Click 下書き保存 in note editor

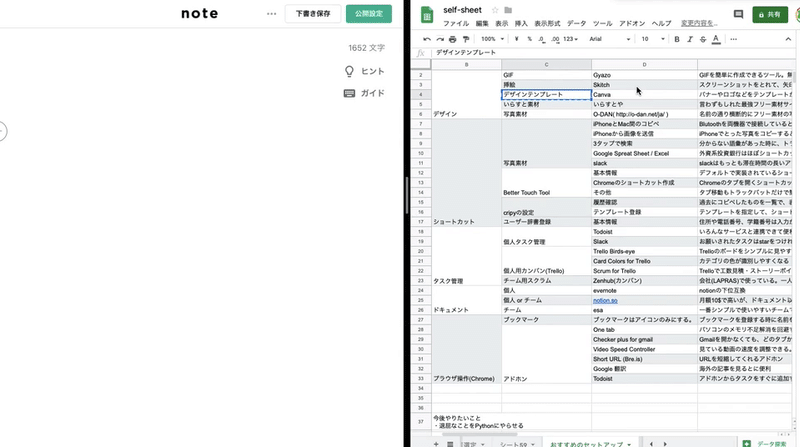pos(313,14)
